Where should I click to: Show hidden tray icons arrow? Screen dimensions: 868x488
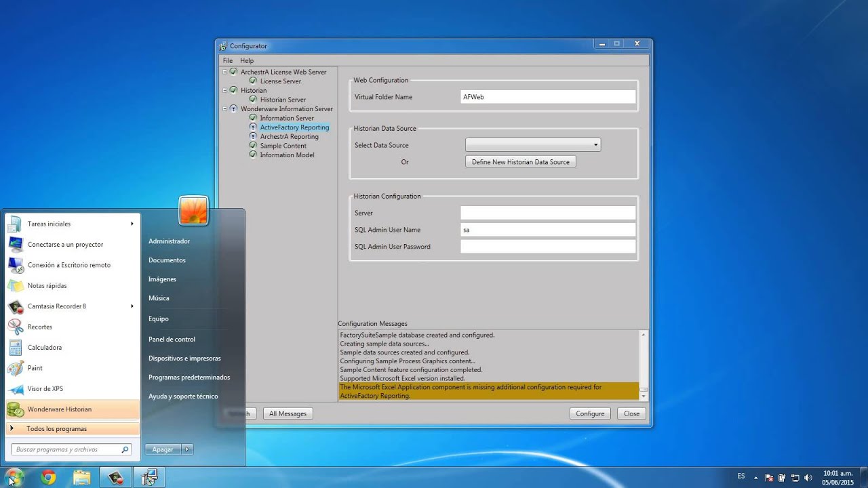tap(755, 477)
